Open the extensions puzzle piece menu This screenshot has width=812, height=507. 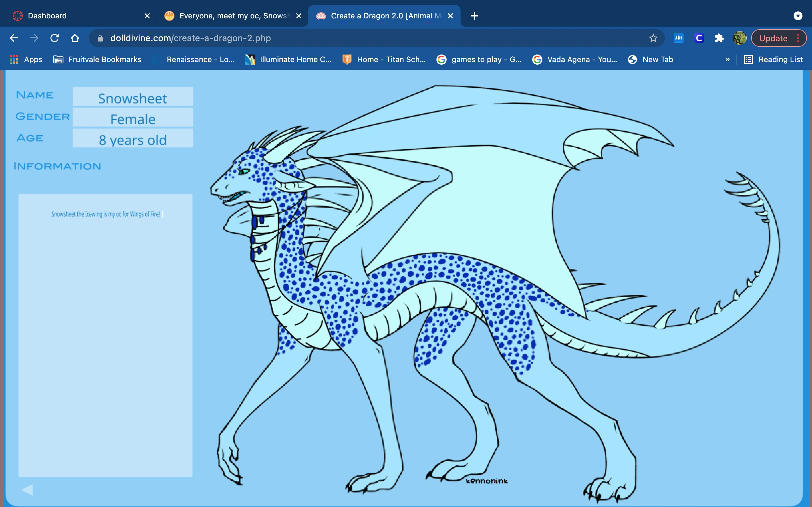pos(719,38)
